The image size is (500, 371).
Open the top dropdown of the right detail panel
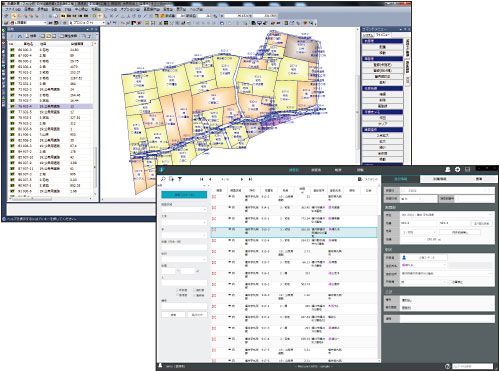[x=447, y=191]
